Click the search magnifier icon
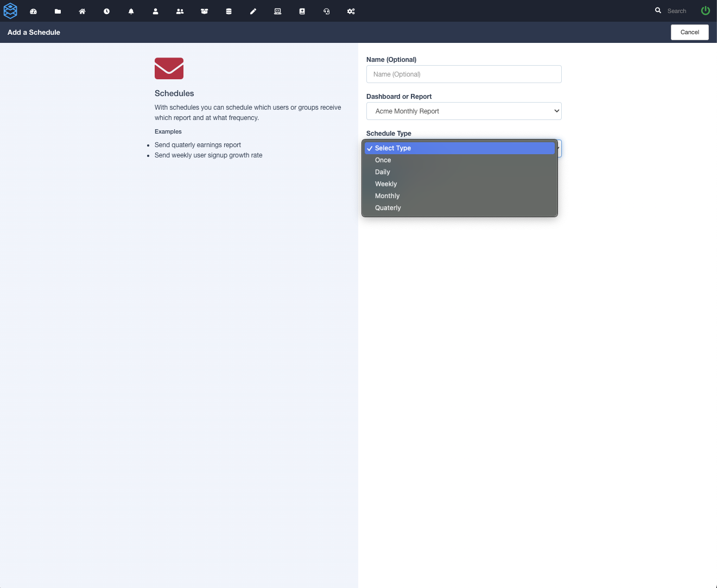Screen dimensions: 717x588 point(658,10)
